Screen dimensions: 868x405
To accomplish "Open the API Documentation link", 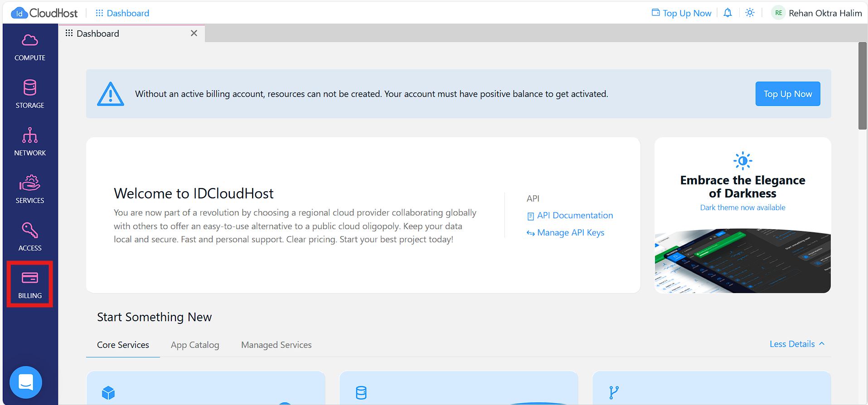I will click(570, 216).
